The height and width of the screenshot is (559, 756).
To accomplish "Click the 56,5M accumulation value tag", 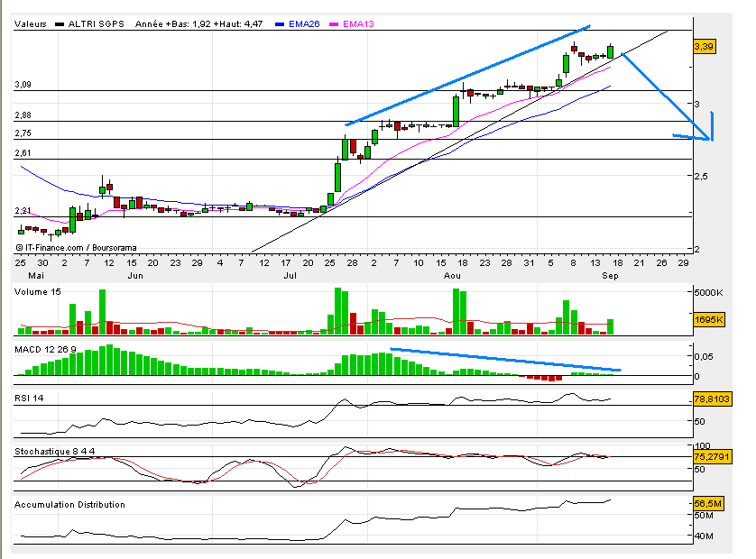I will pyautogui.click(x=708, y=504).
